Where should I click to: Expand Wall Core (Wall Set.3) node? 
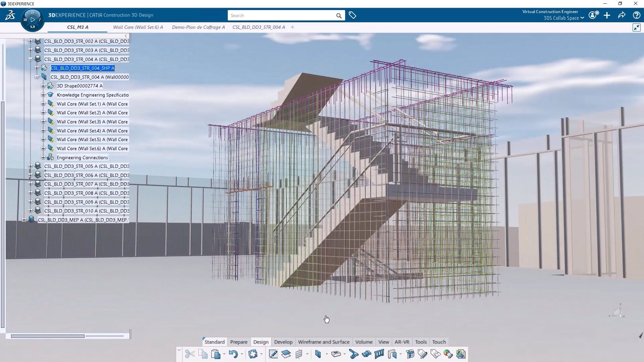[x=43, y=122]
